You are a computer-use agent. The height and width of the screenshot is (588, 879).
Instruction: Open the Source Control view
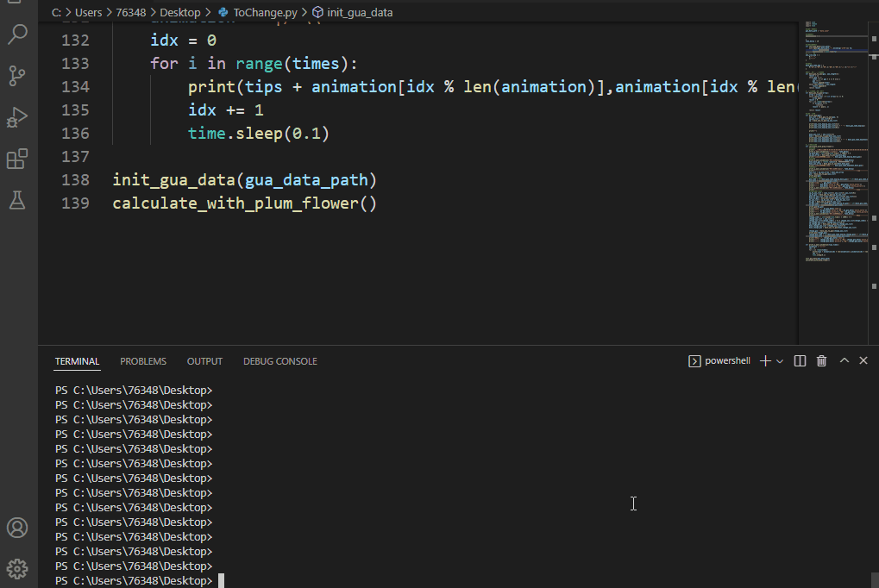pyautogui.click(x=17, y=76)
